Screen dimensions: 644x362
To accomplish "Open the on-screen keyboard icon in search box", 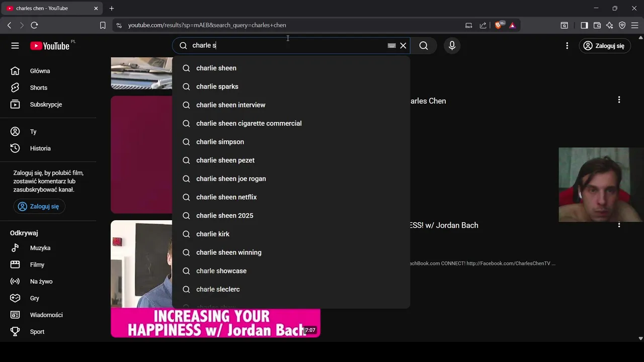I will [391, 46].
